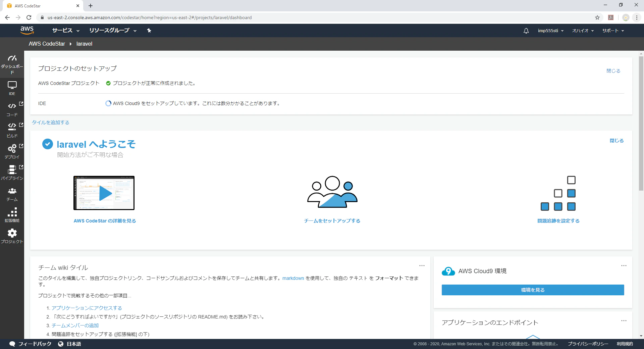Close the laravel へようこそ welcome panel

pyautogui.click(x=617, y=141)
